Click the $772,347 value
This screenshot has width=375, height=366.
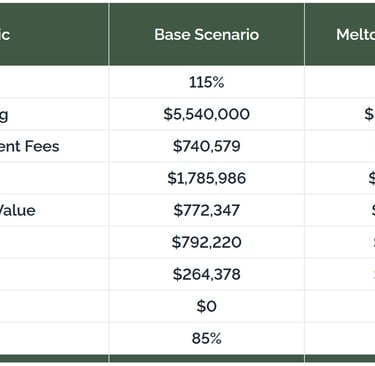click(207, 210)
